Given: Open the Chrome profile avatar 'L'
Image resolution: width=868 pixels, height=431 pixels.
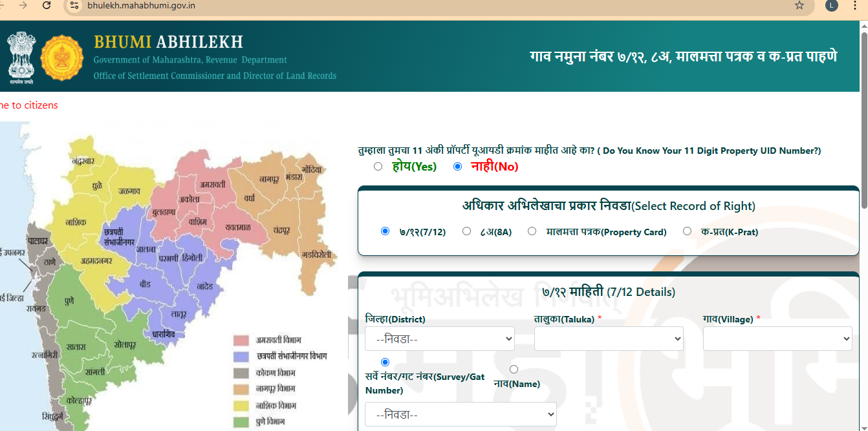Looking at the screenshot, I should coord(832,5).
